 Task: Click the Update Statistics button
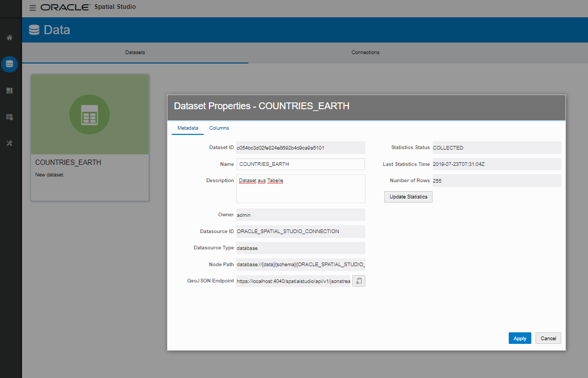tap(408, 197)
